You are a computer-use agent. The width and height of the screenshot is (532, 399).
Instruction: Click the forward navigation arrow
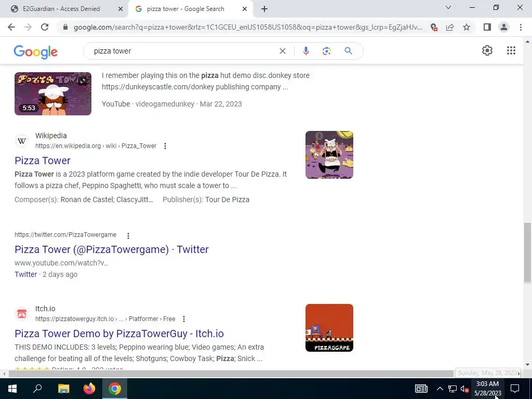pyautogui.click(x=28, y=27)
